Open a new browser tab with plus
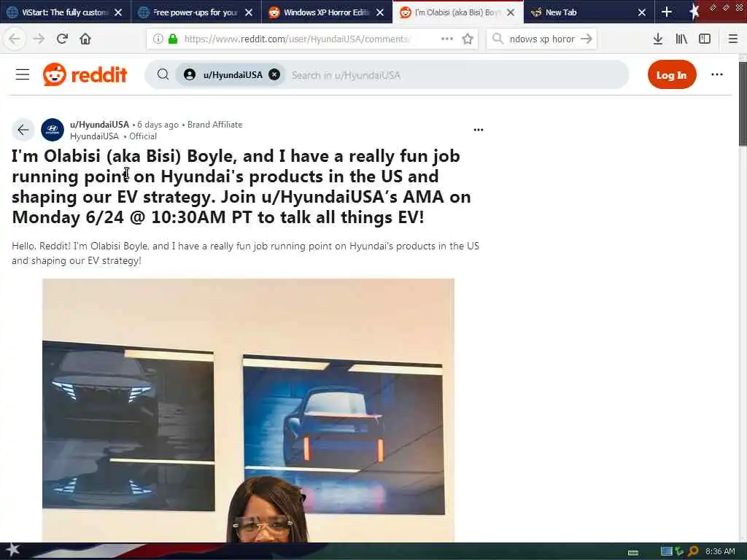This screenshot has height=560, width=747. click(667, 12)
